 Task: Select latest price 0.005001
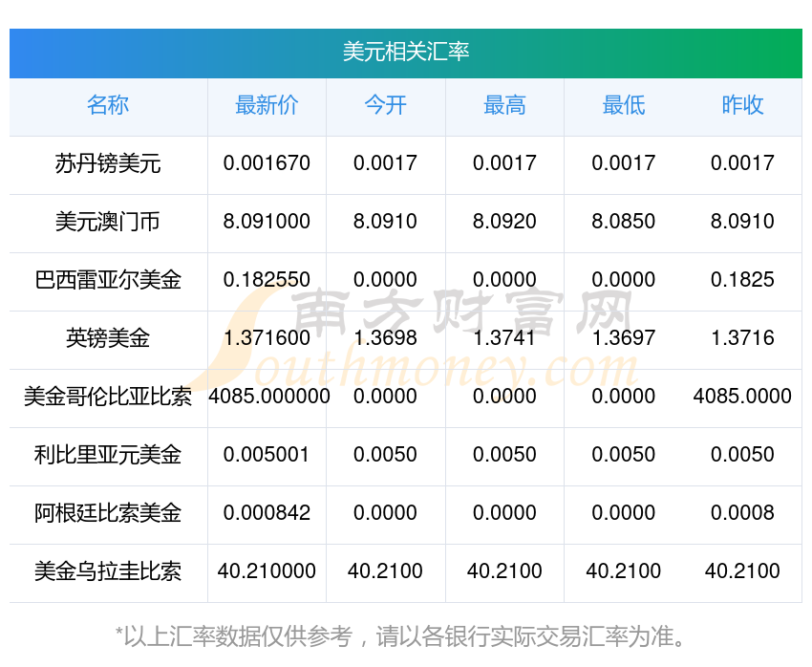[x=267, y=455]
